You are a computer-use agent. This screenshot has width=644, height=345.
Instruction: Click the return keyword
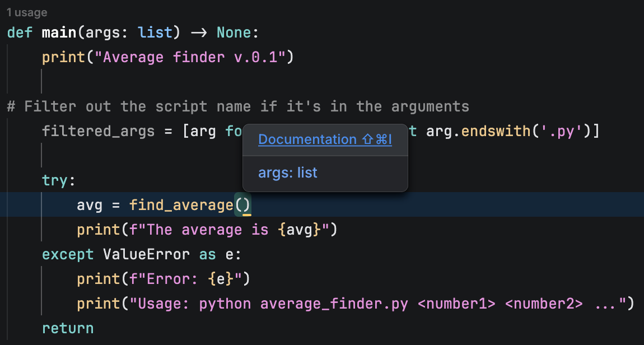point(68,328)
